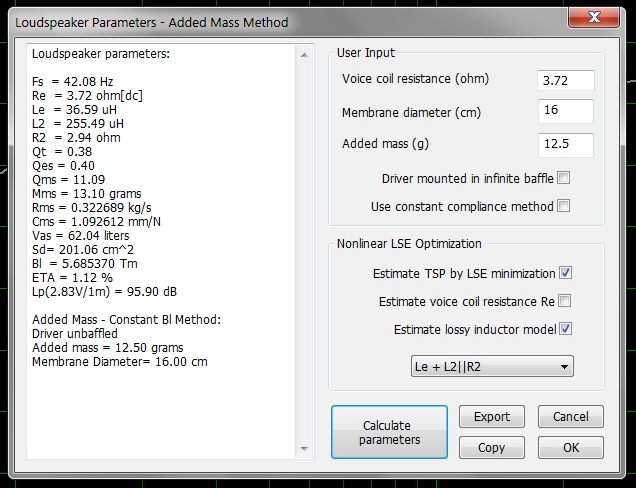The width and height of the screenshot is (636, 488).
Task: Click the Membrane diameter input field
Action: [x=565, y=112]
